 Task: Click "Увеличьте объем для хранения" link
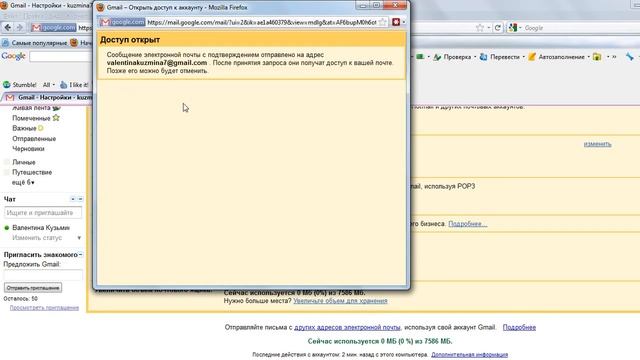tap(340, 301)
